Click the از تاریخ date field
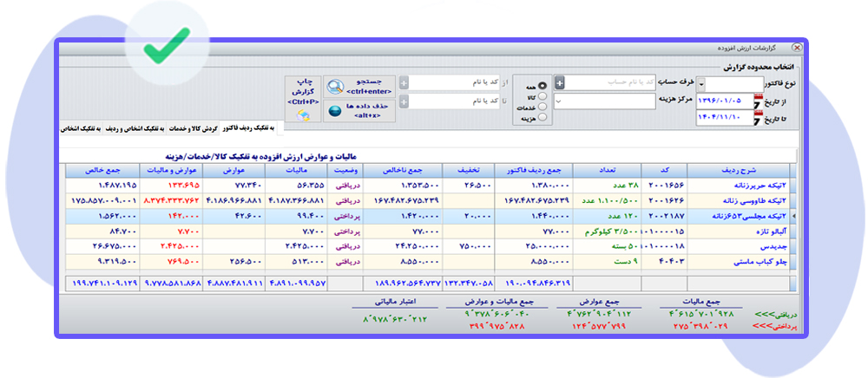 [724, 101]
